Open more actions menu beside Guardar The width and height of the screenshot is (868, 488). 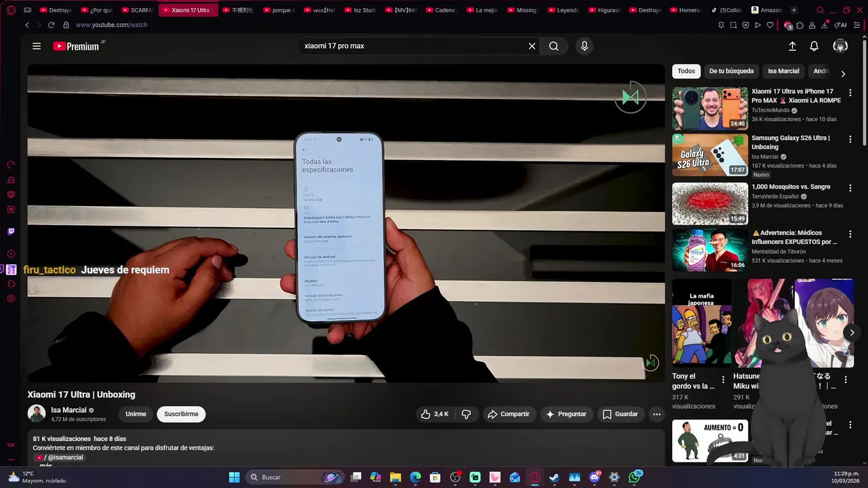[656, 414]
